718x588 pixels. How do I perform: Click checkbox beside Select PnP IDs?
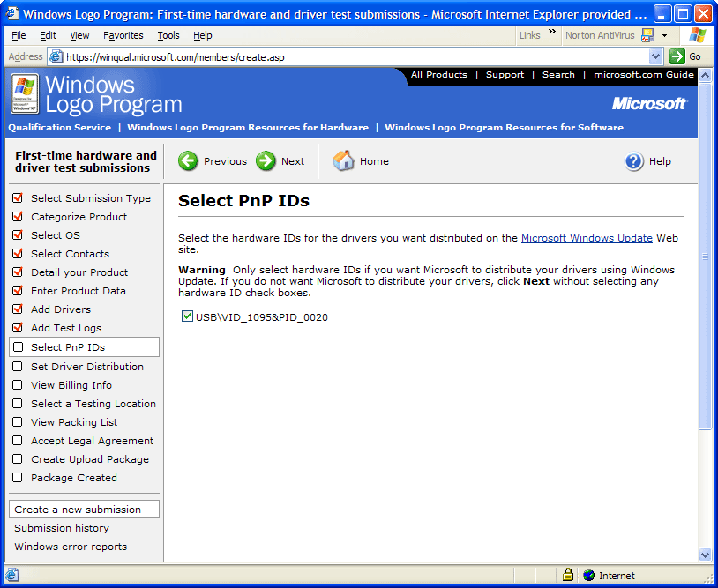tap(18, 346)
